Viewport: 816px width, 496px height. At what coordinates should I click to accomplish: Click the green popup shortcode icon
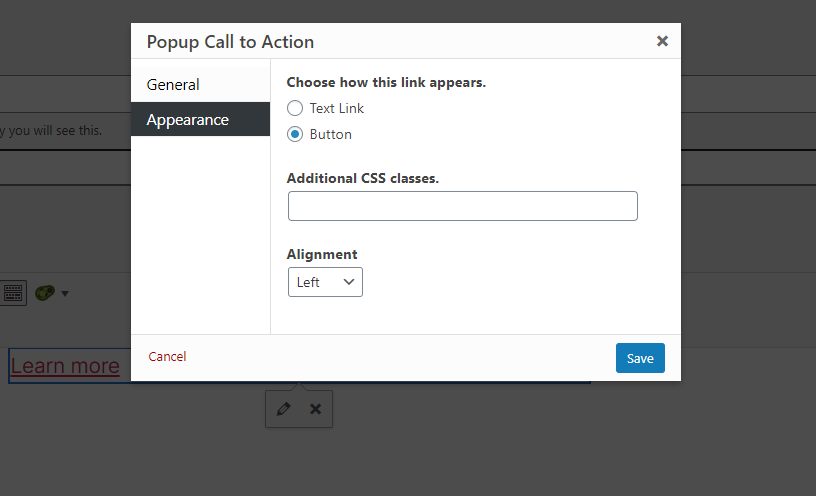[x=45, y=293]
